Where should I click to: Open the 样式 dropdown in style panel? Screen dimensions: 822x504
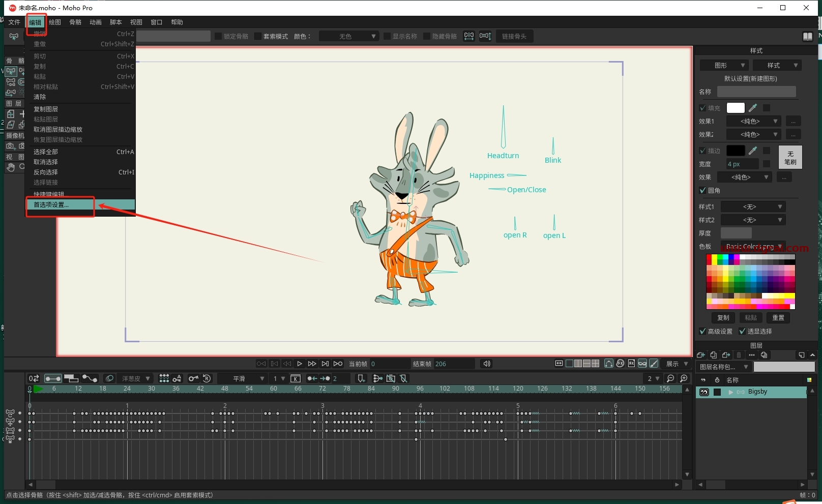coord(777,65)
